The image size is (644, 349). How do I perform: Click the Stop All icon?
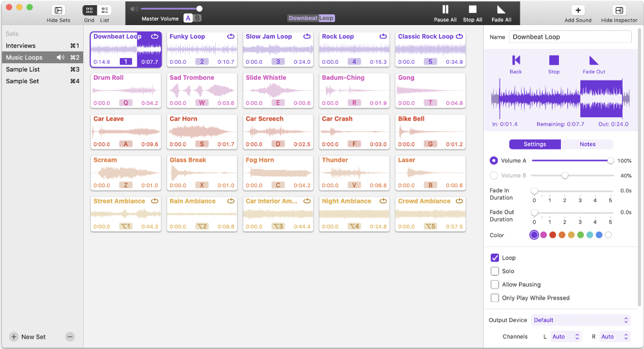(473, 10)
